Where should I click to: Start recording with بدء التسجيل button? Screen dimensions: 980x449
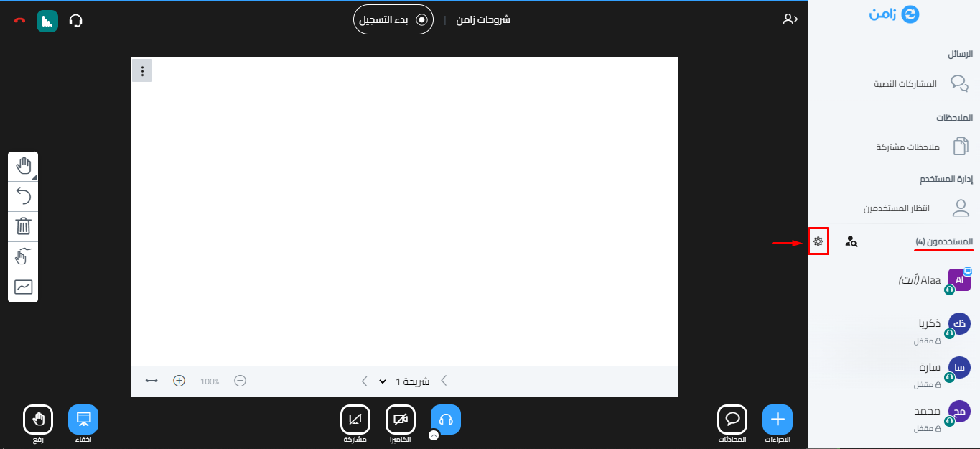point(393,19)
